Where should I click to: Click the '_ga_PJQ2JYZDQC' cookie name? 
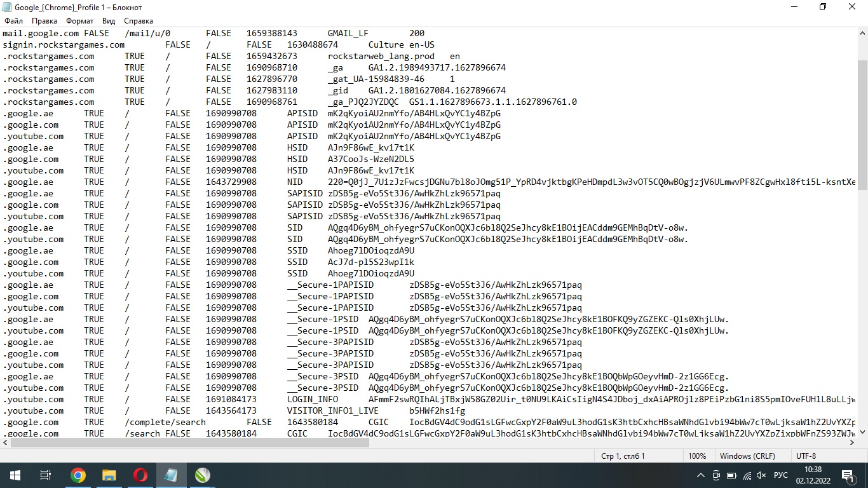pyautogui.click(x=363, y=102)
